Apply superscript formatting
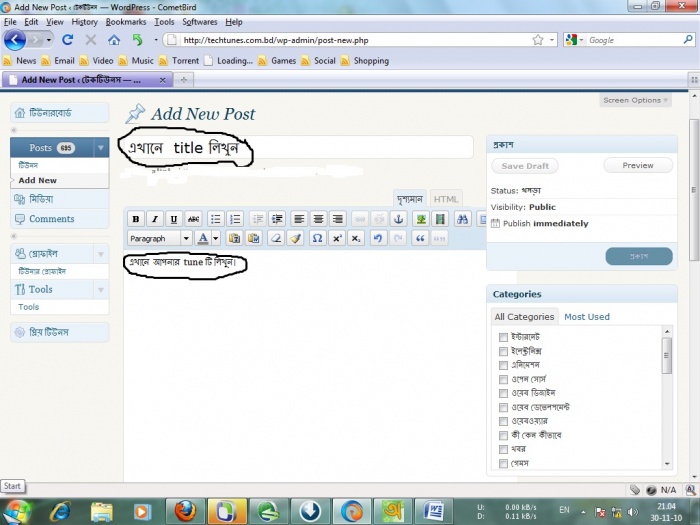 [x=337, y=238]
